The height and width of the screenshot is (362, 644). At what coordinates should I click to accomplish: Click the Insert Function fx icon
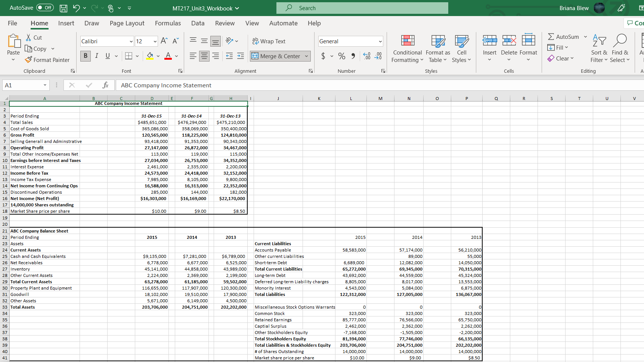(105, 85)
